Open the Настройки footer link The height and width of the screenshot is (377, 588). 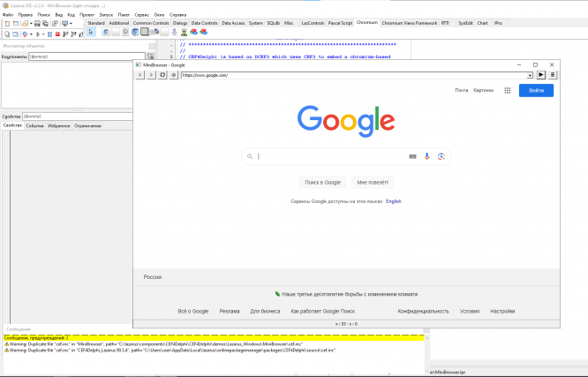click(502, 312)
